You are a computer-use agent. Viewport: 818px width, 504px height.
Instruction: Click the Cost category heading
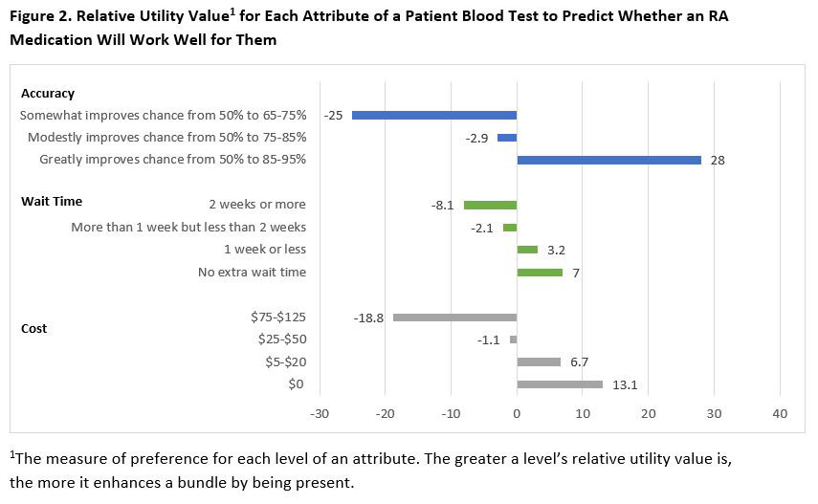[x=34, y=328]
